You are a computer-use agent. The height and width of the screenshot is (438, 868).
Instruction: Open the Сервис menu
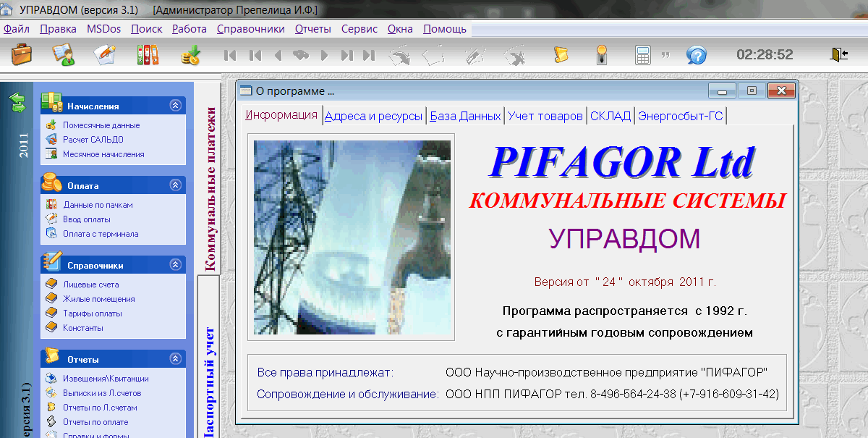pos(359,29)
